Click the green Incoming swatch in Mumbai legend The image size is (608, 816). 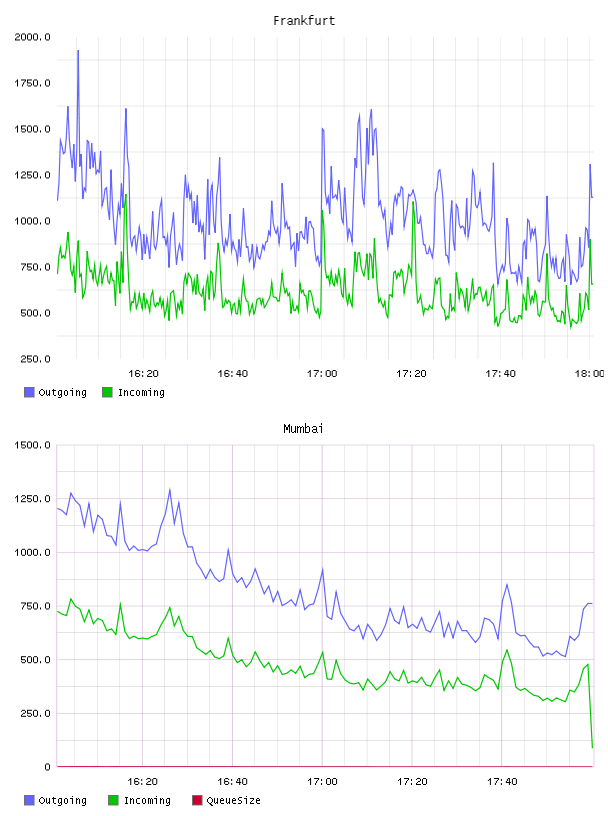click(113, 800)
